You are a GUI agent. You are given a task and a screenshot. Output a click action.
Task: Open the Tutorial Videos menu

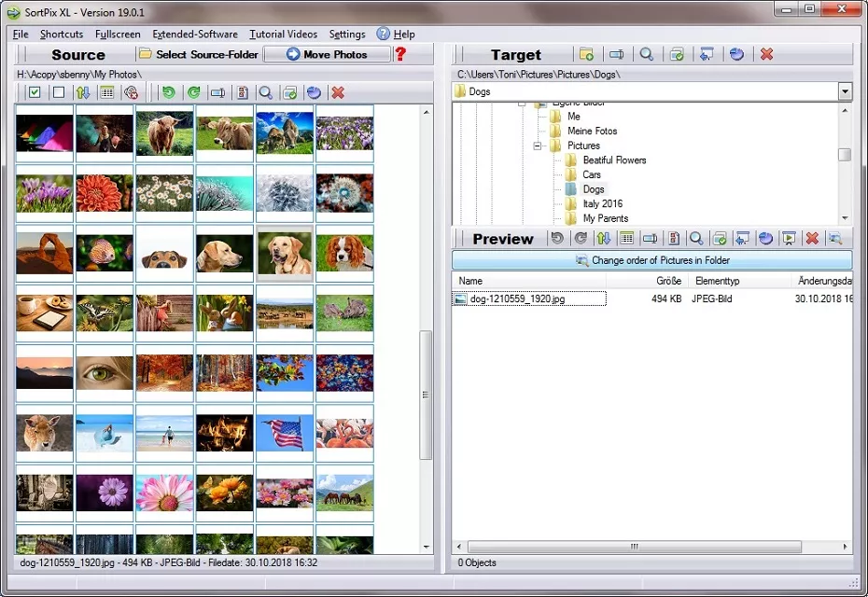(283, 34)
